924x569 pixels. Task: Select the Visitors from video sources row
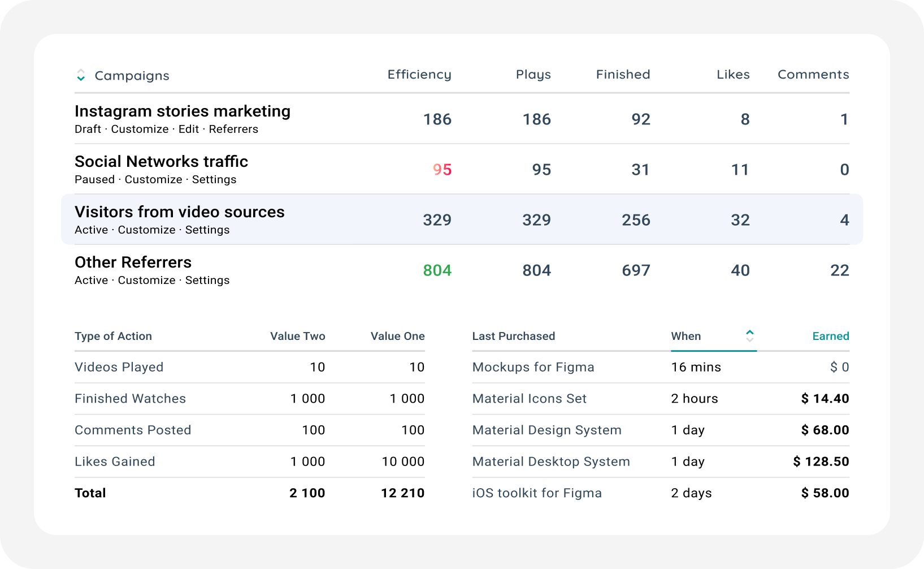(x=462, y=219)
